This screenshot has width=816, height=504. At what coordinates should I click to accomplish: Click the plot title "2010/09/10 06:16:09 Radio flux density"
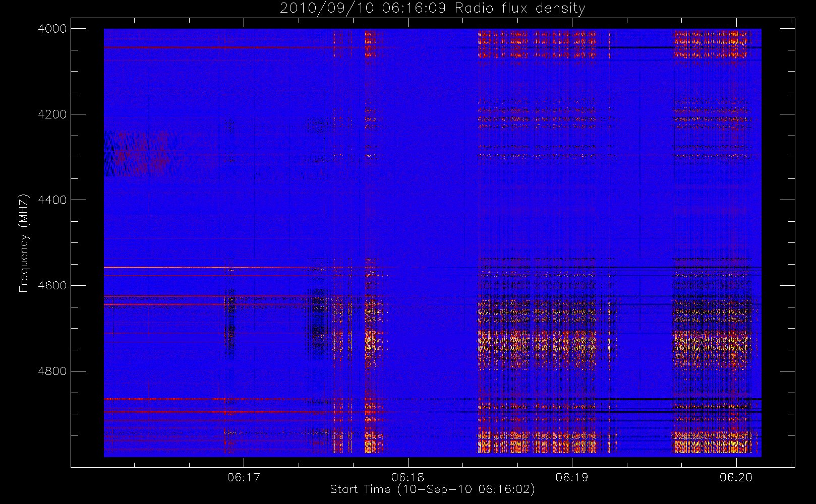point(432,9)
